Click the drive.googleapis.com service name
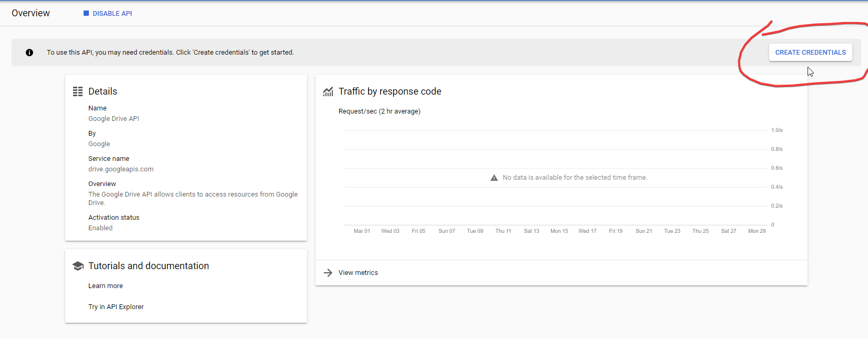Image resolution: width=868 pixels, height=338 pixels. (121, 169)
